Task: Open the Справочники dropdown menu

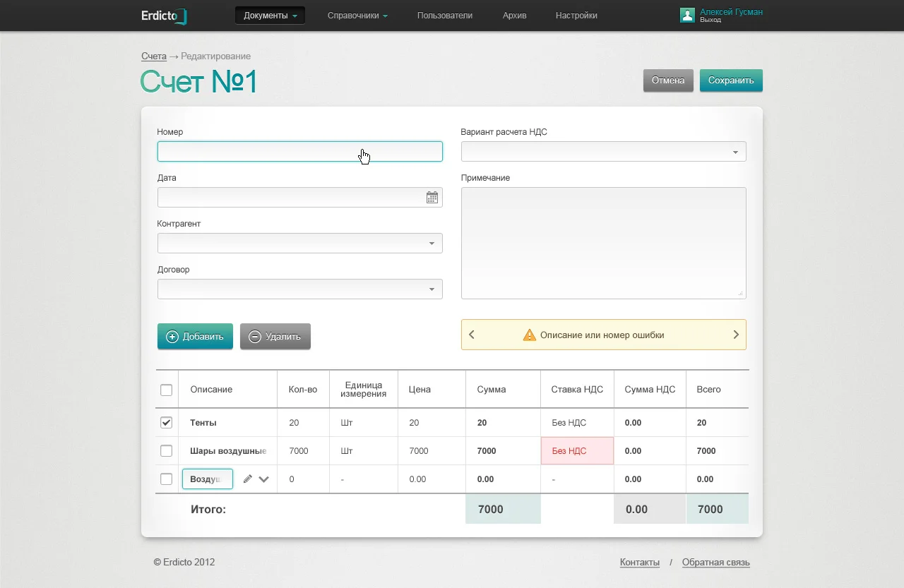Action: tap(357, 16)
